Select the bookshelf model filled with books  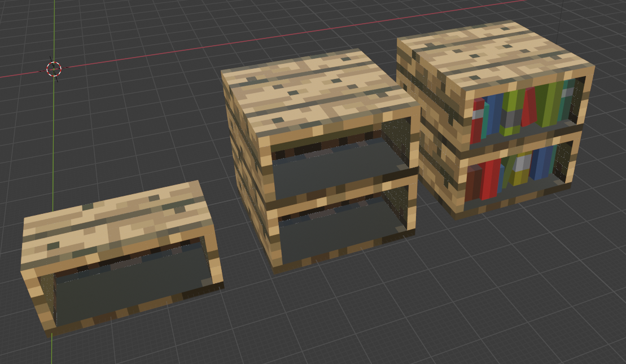[x=496, y=119]
